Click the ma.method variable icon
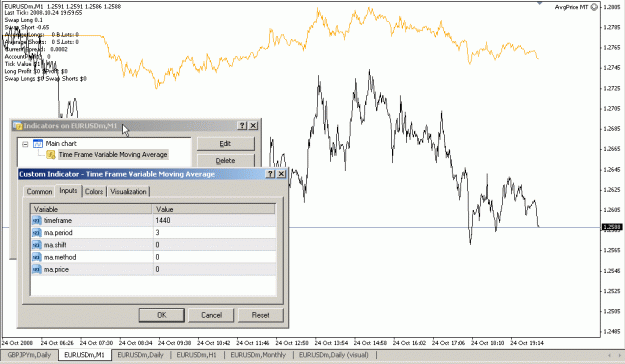Screen dimensions: 625x364 click(x=37, y=257)
